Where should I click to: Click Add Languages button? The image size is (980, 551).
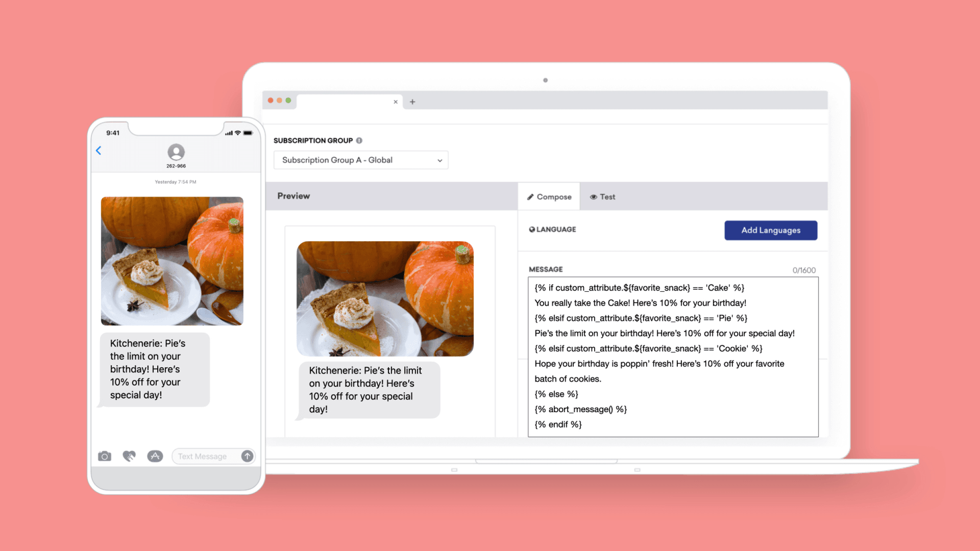(x=771, y=230)
